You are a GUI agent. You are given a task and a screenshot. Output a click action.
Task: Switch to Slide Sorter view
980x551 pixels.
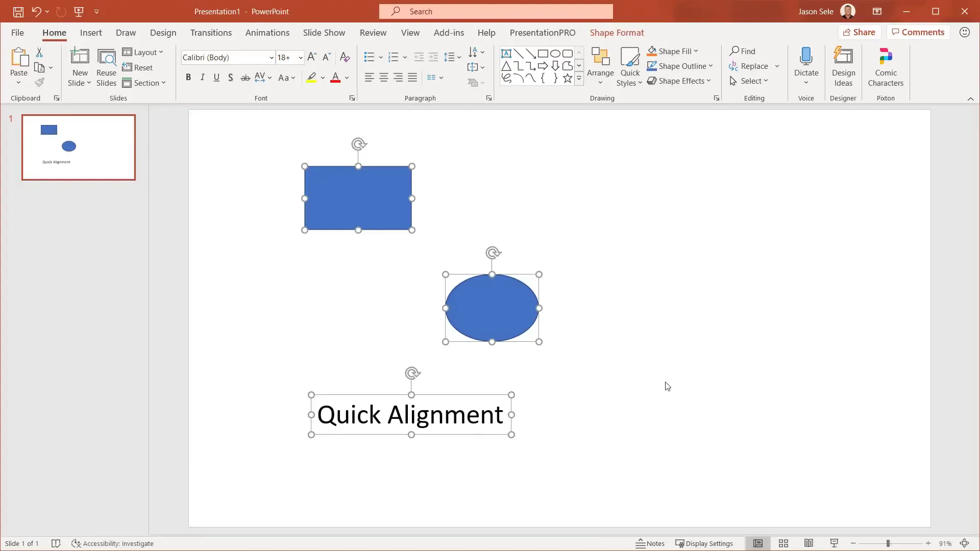(x=783, y=543)
